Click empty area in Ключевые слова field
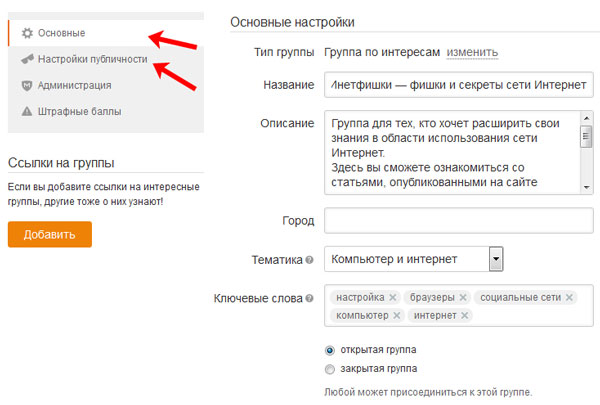Viewport: 600px width, 405px height. [x=532, y=315]
